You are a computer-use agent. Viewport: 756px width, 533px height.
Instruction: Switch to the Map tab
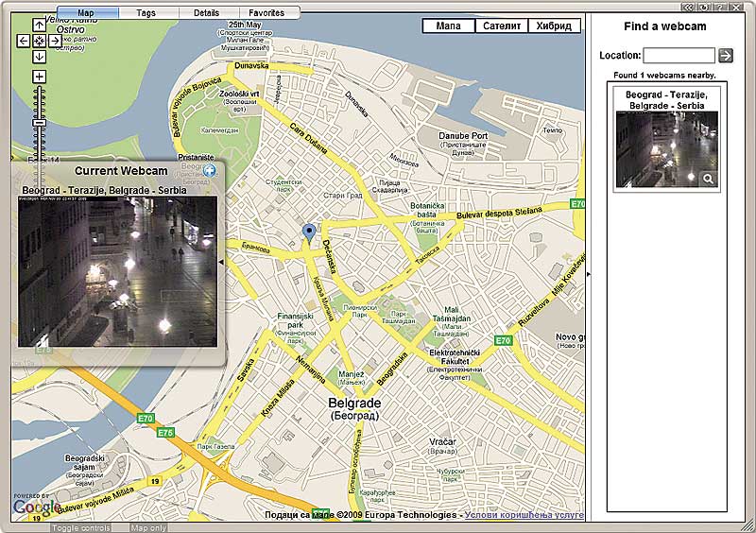click(87, 13)
